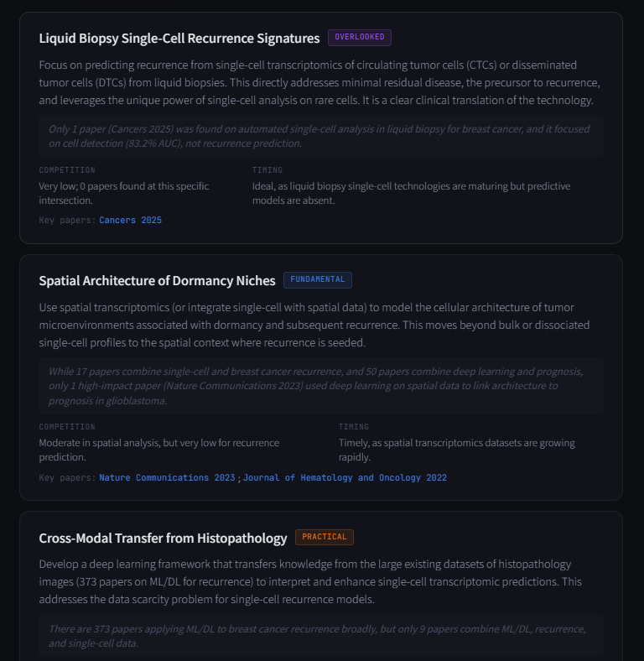The image size is (644, 661).
Task: Open the Cancers 2025 key paper link
Action: tap(130, 220)
